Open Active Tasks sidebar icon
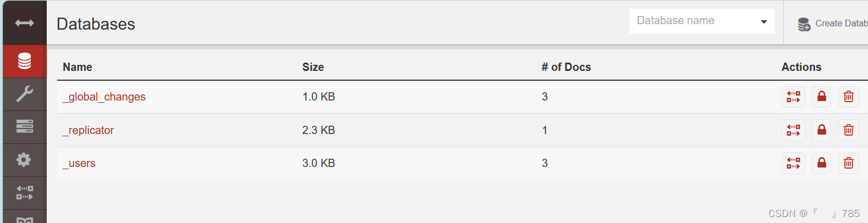The image size is (868, 223). [x=24, y=127]
